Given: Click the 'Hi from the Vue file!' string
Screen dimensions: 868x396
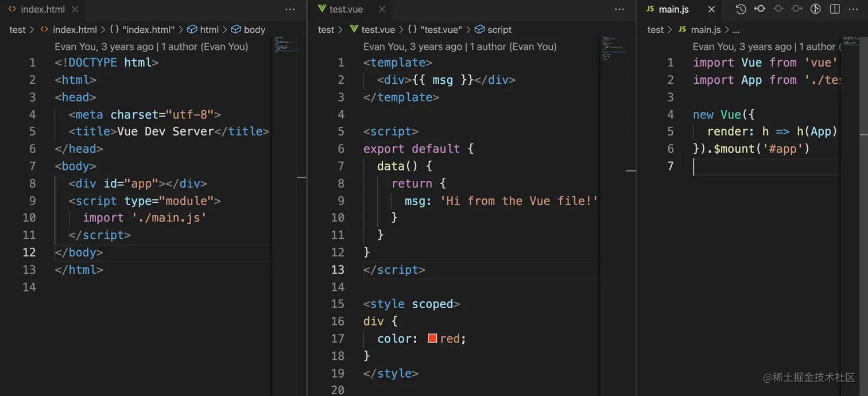Looking at the screenshot, I should 519,201.
